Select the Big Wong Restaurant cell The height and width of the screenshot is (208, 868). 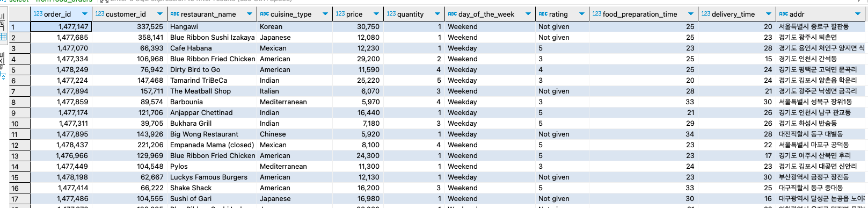click(211, 134)
